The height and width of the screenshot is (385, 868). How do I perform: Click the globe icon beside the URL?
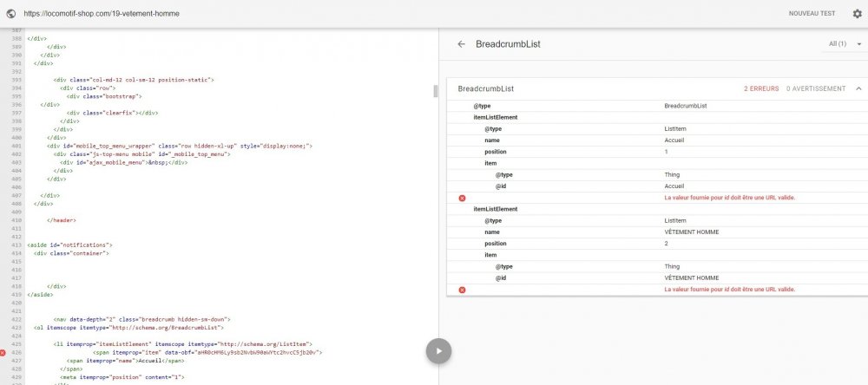(11, 13)
